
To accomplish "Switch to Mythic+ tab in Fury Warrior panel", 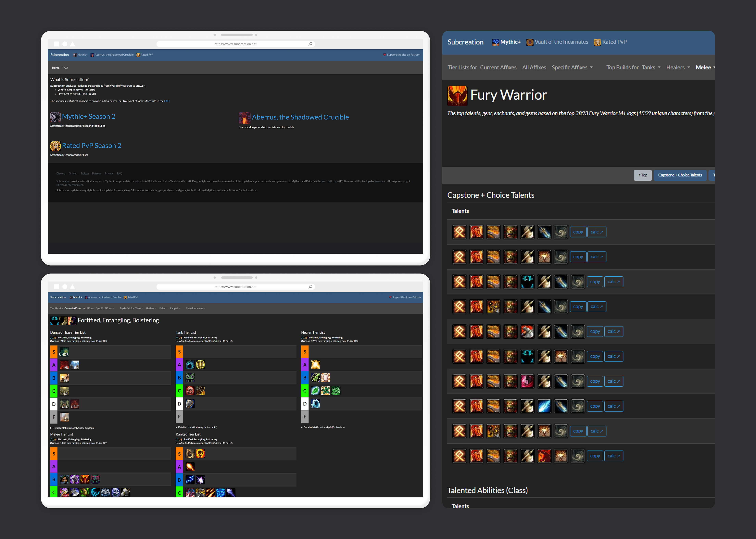I will point(506,42).
